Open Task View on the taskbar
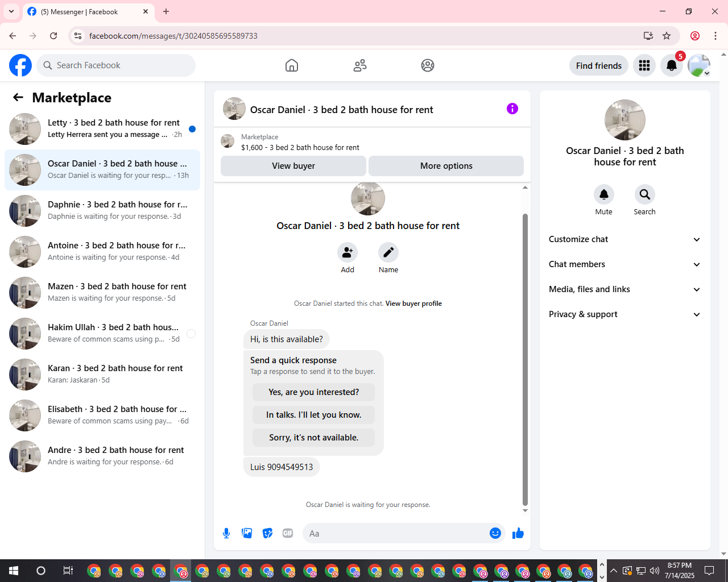Viewport: 728px width, 582px height. pos(68,571)
